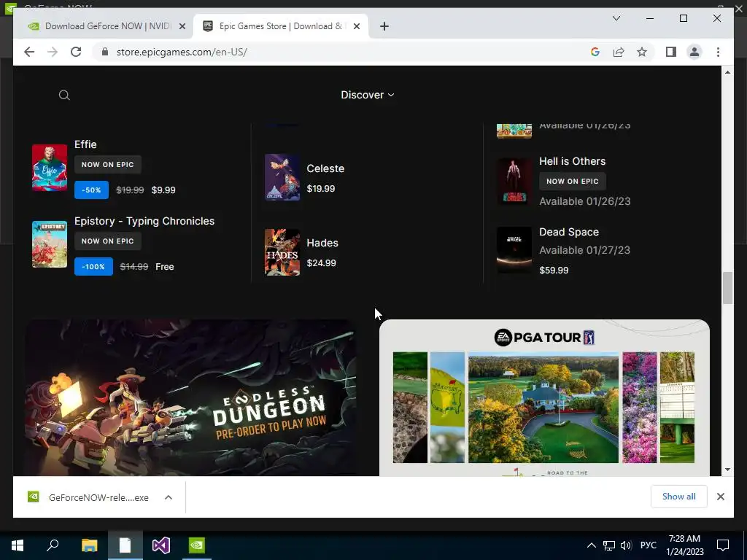Screen dimensions: 747x560
Task: Click the browser forward arrow
Action: click(x=53, y=52)
